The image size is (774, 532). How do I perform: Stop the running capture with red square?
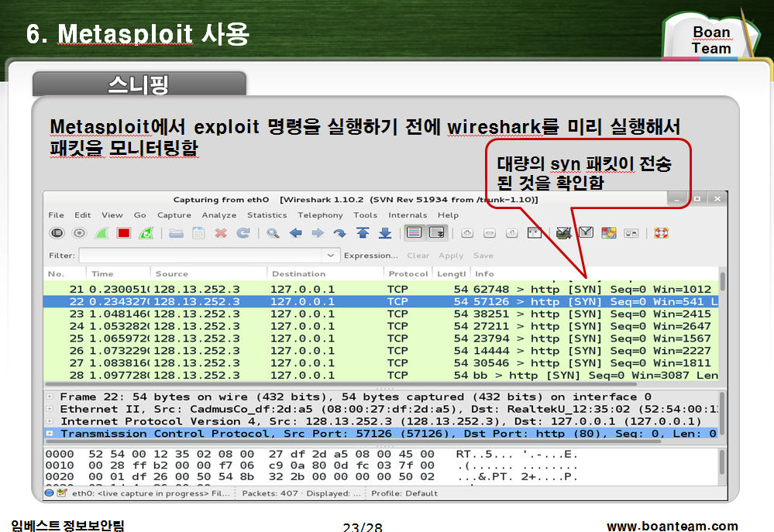[x=124, y=233]
